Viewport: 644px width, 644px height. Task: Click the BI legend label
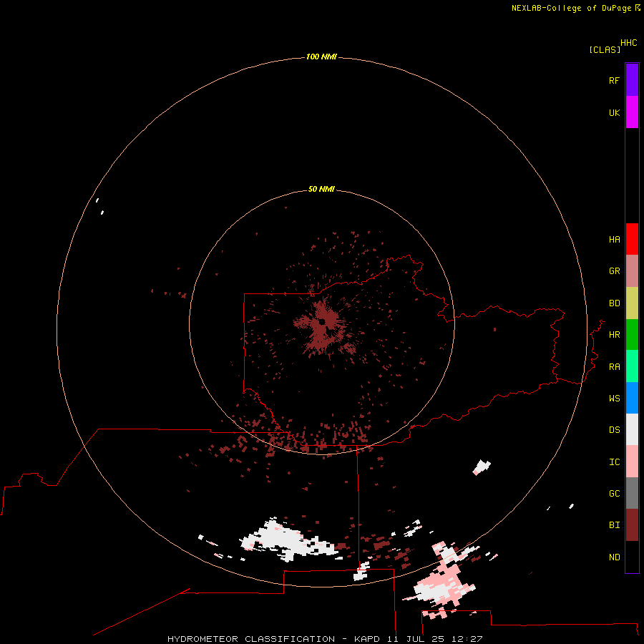pyautogui.click(x=614, y=525)
